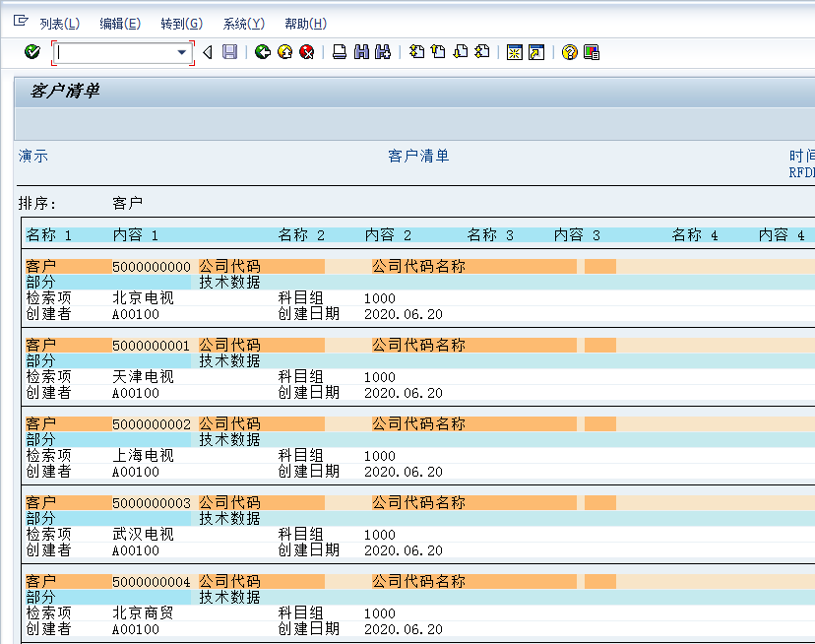Click 公司代码 in customer 5000000004 row
Screen dimensions: 815x644
coord(229,582)
